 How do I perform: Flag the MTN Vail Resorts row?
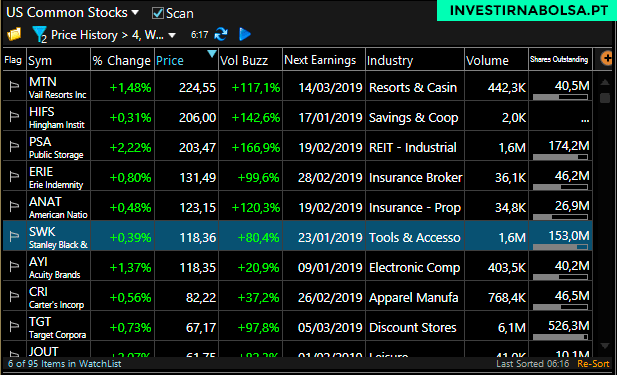pyautogui.click(x=14, y=86)
